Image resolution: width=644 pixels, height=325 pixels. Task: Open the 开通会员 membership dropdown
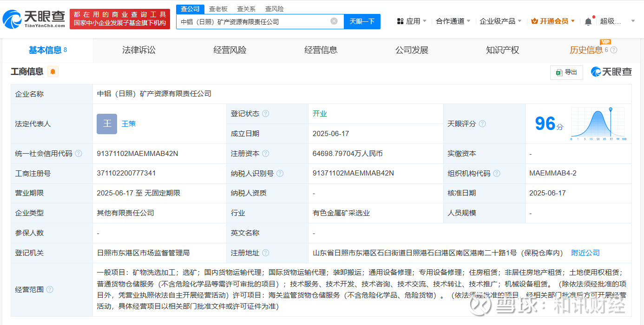553,21
